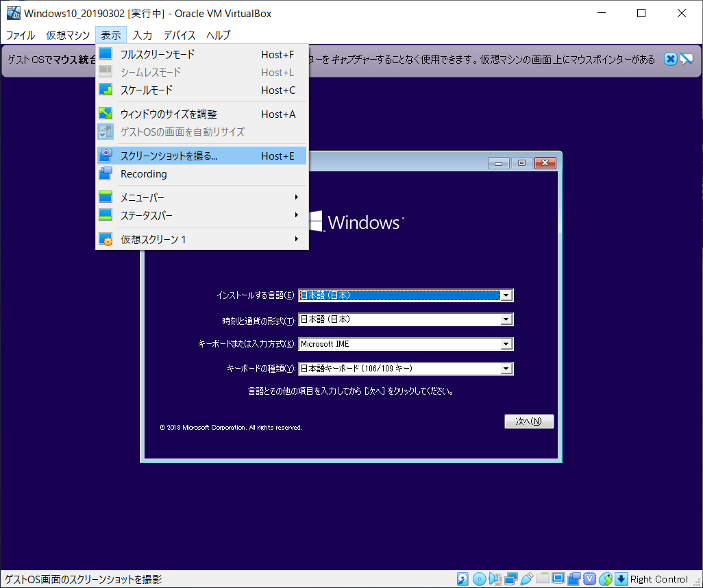Viewport: 703px width, 588px height.
Task: Click the Recording icon in the menu
Action: tap(106, 173)
